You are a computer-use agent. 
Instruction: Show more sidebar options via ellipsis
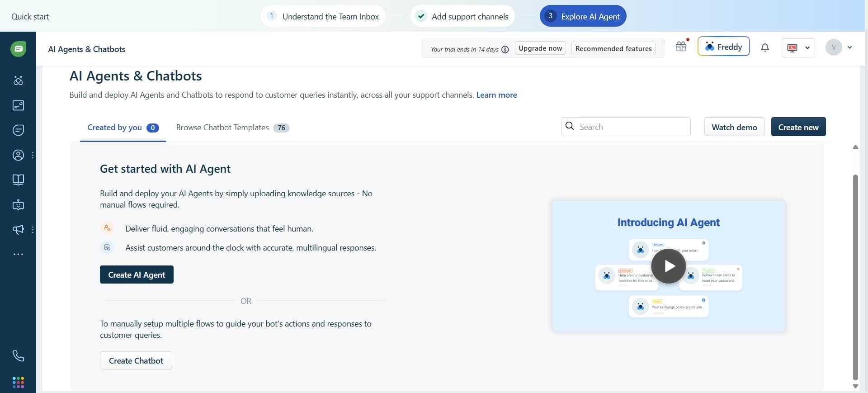click(18, 254)
